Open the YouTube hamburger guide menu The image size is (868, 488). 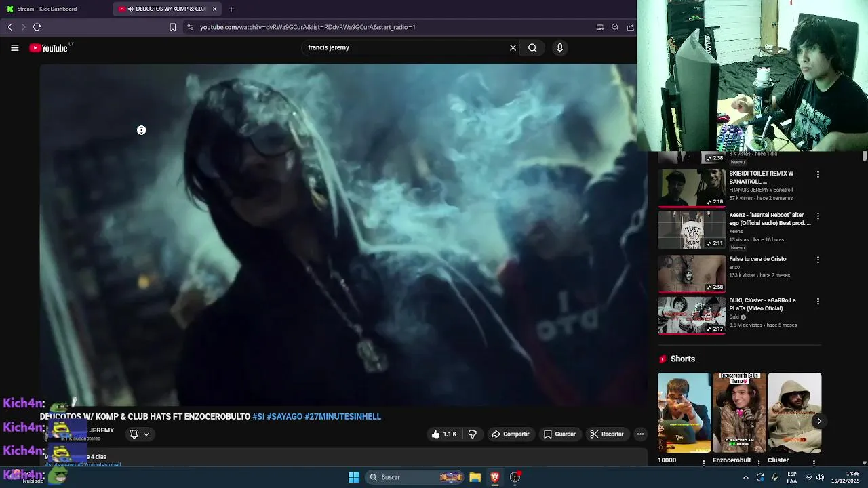[x=14, y=48]
